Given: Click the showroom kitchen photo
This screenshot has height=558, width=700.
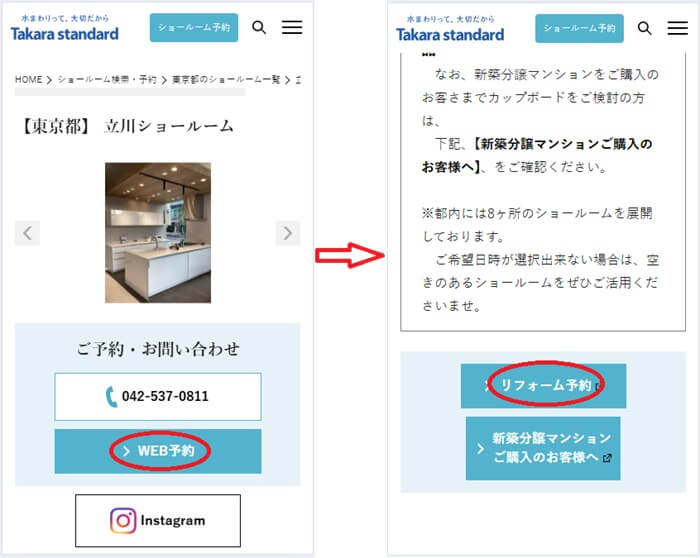Looking at the screenshot, I should pyautogui.click(x=158, y=233).
